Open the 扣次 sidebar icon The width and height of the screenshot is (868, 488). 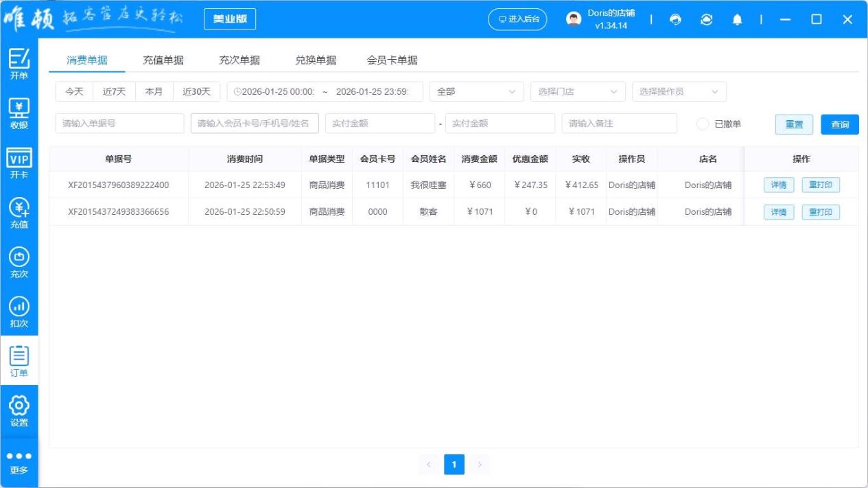click(x=19, y=312)
